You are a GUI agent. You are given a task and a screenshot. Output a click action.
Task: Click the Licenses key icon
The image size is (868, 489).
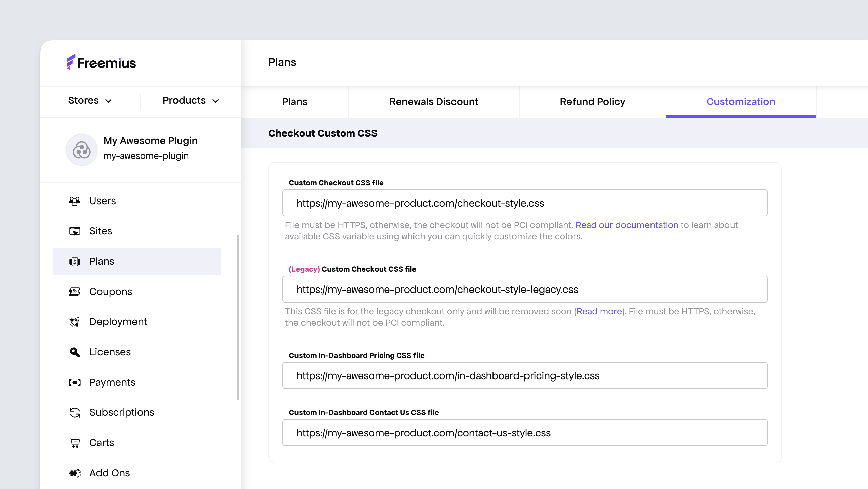75,352
